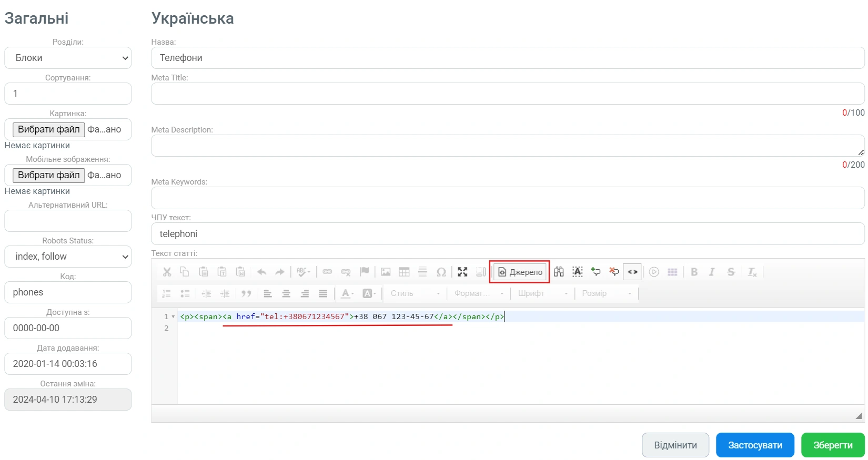Screen dimensions: 868x460
Task: Click Вибрати файл under Картинка
Action: coord(49,129)
